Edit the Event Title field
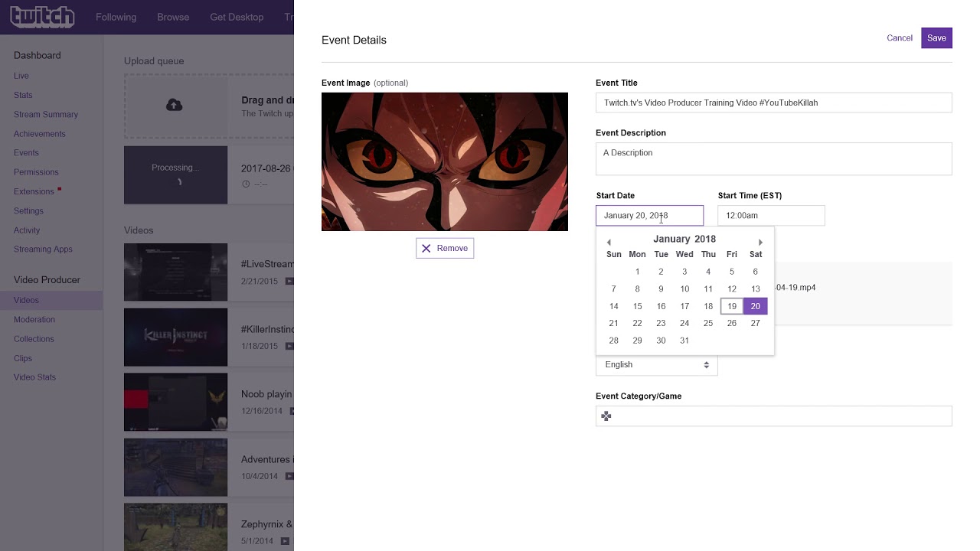Viewport: 980px width, 551px height. click(x=773, y=103)
